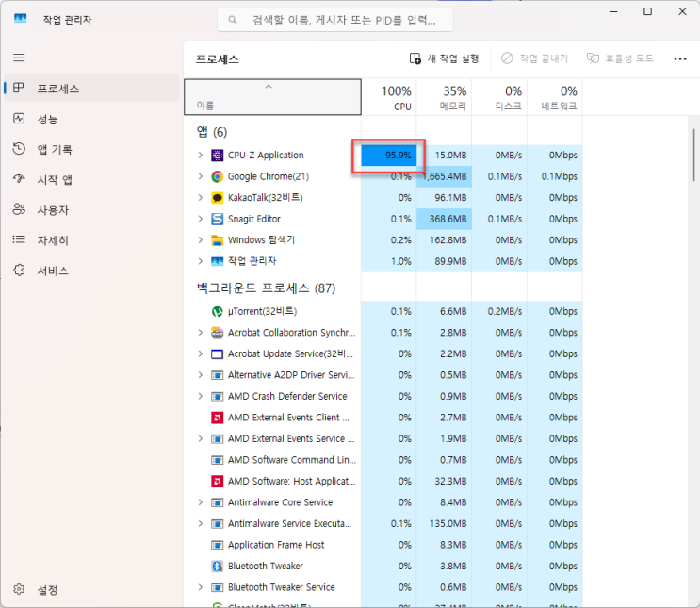Viewport: 700px width, 608px height.
Task: Click the CPU-Z Application icon
Action: [x=217, y=155]
